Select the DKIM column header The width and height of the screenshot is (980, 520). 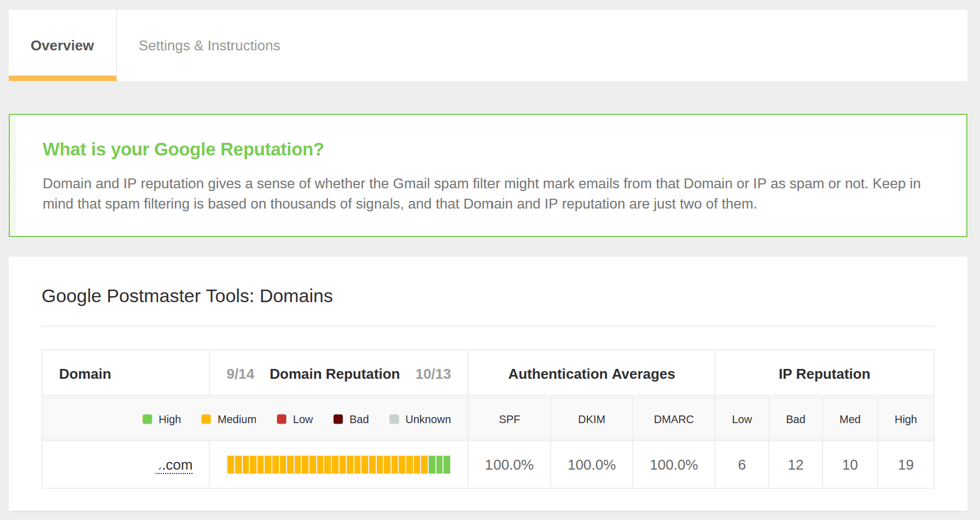tap(591, 419)
